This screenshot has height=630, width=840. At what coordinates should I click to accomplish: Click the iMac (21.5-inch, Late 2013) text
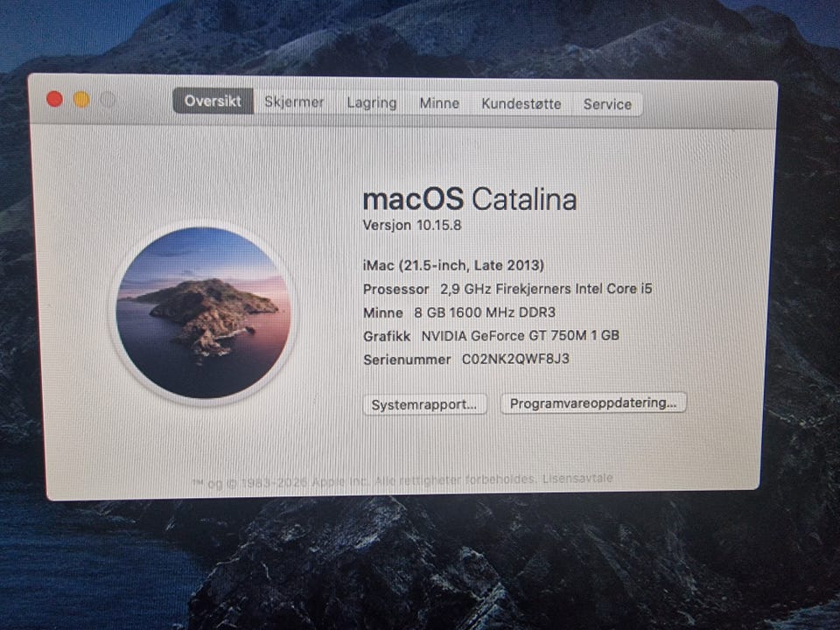(453, 265)
